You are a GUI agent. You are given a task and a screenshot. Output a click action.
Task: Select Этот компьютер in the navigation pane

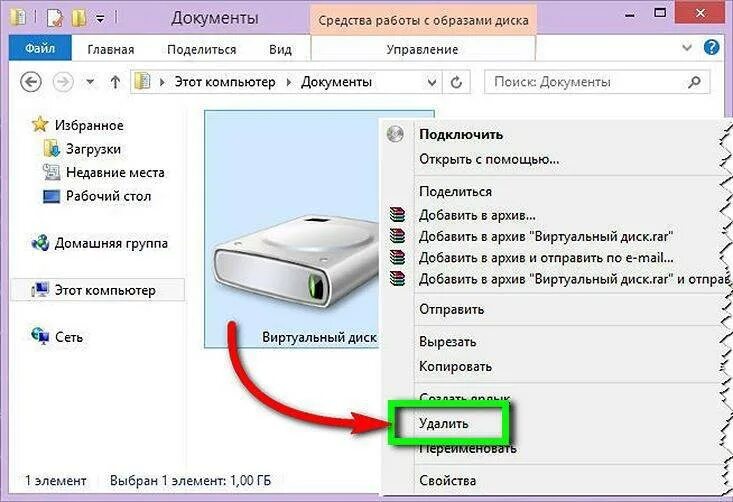(98, 290)
